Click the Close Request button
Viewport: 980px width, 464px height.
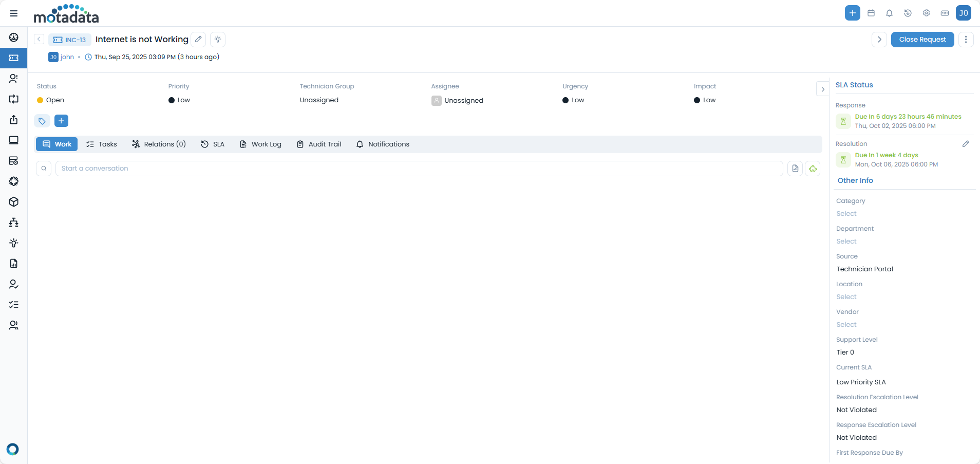922,40
